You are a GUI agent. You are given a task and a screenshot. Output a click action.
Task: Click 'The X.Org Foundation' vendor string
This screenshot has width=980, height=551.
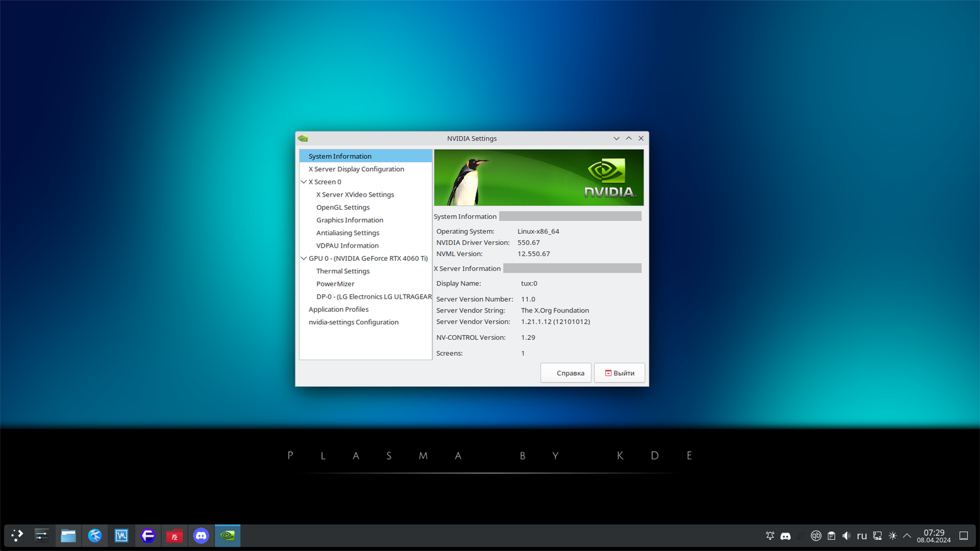pos(555,310)
